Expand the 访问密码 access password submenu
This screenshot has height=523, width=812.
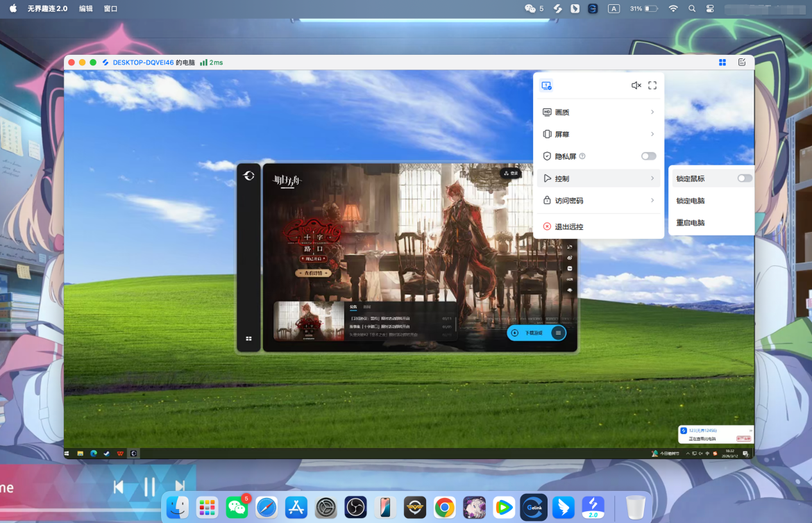tap(598, 201)
